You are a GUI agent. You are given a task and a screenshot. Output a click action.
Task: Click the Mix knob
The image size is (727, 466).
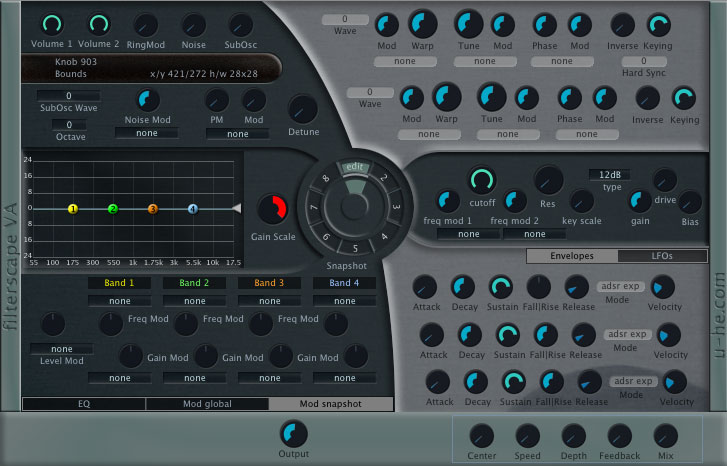(665, 436)
